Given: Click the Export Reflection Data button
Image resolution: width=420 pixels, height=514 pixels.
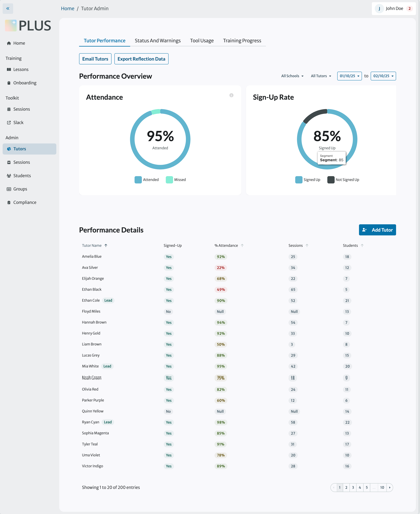Looking at the screenshot, I should (x=141, y=59).
